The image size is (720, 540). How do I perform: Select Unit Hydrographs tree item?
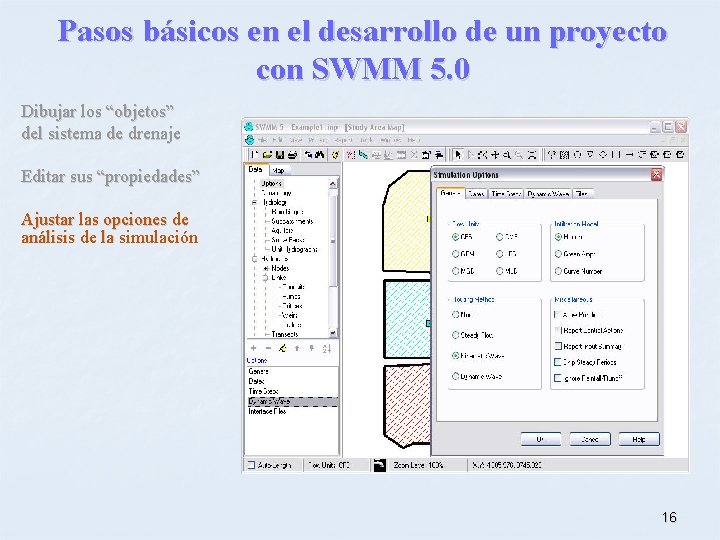[294, 249]
